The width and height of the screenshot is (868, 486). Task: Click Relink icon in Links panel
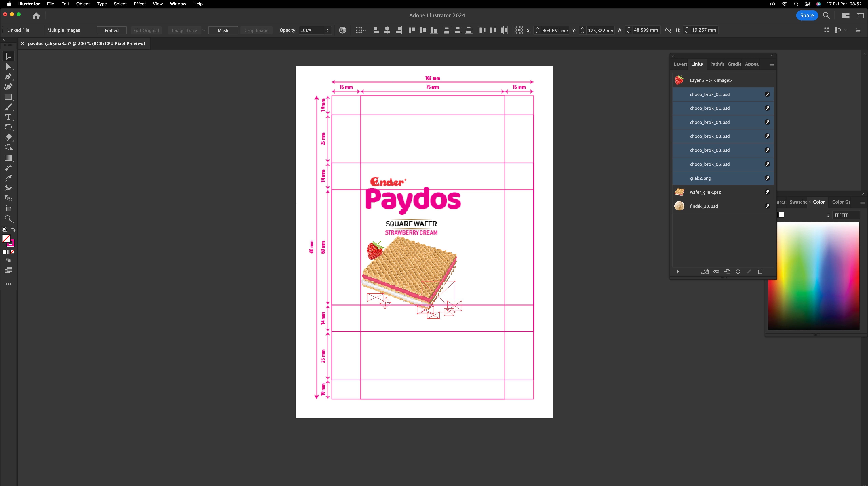click(716, 271)
